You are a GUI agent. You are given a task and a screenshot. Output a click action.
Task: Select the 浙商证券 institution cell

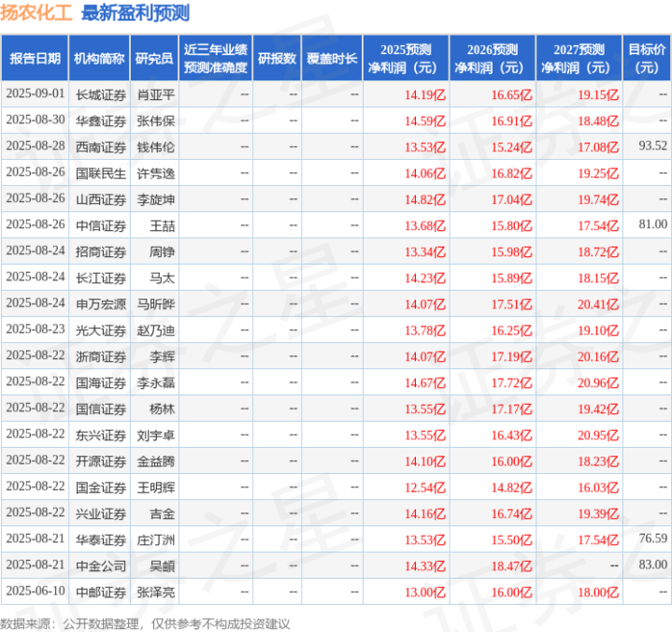click(x=101, y=356)
